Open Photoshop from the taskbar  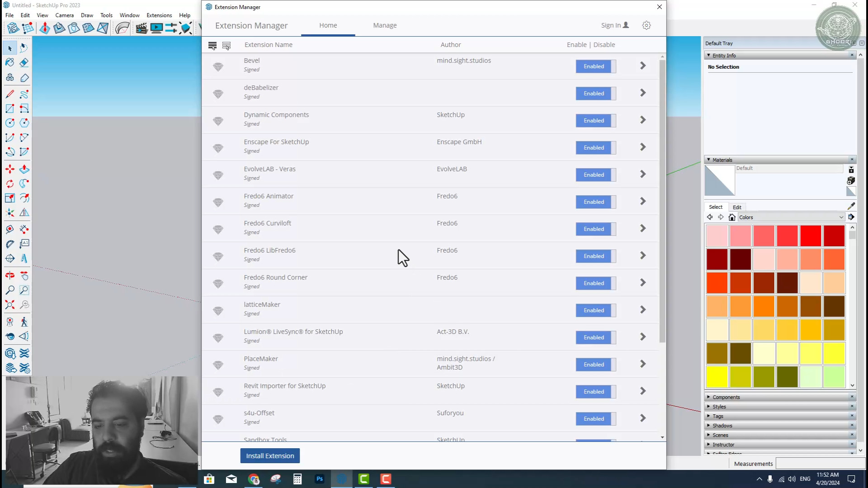click(320, 479)
